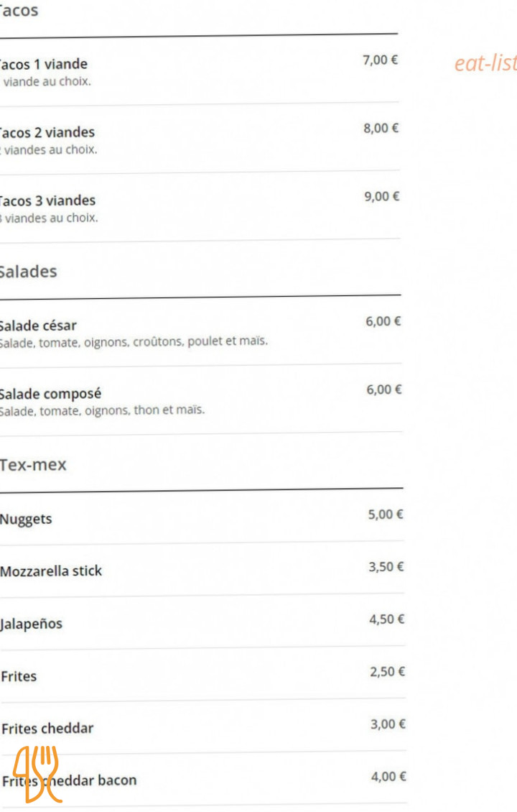Click the Salade césar ingredients description
Screen dimensions: 517x812
tap(133, 341)
